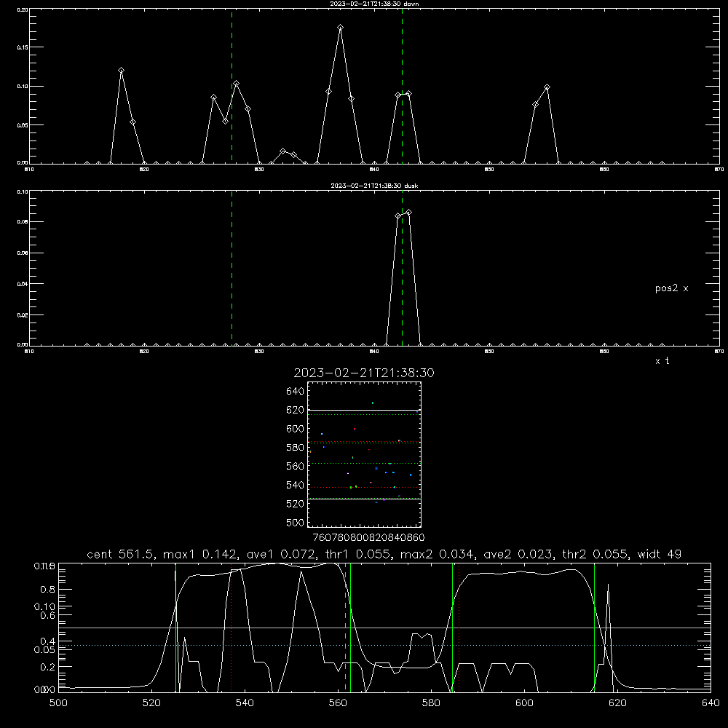Click the dawn plot title text

(x=374, y=4)
